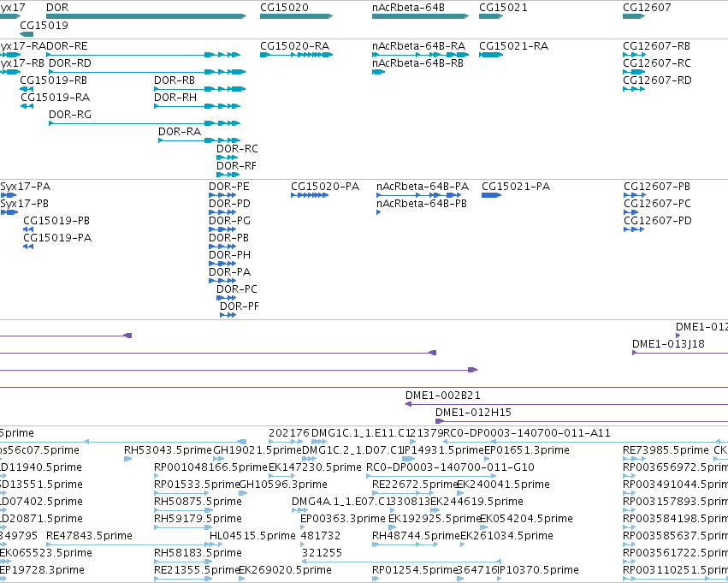Click the RH50875.5prime EST label
728x583 pixels.
[x=198, y=502]
